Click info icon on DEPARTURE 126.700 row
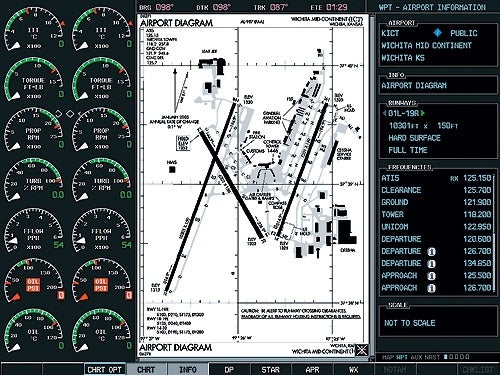Image resolution: width=500 pixels, height=375 pixels. pos(431,252)
